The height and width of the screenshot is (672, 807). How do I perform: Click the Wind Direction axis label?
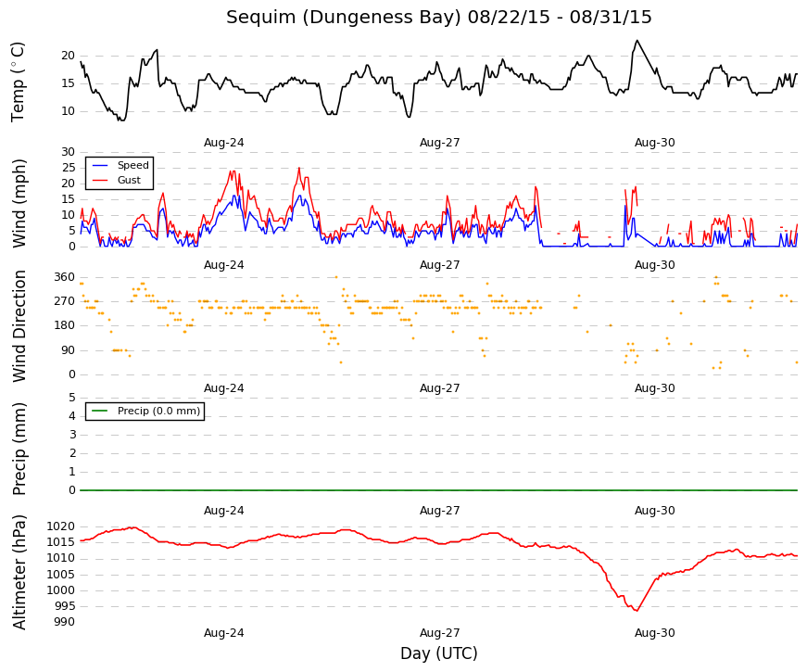19,326
